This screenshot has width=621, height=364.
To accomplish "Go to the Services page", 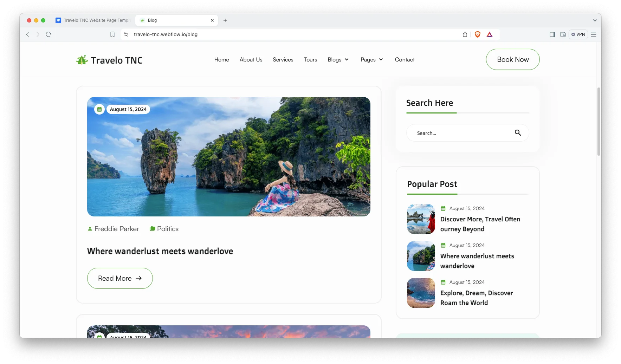I will point(283,60).
